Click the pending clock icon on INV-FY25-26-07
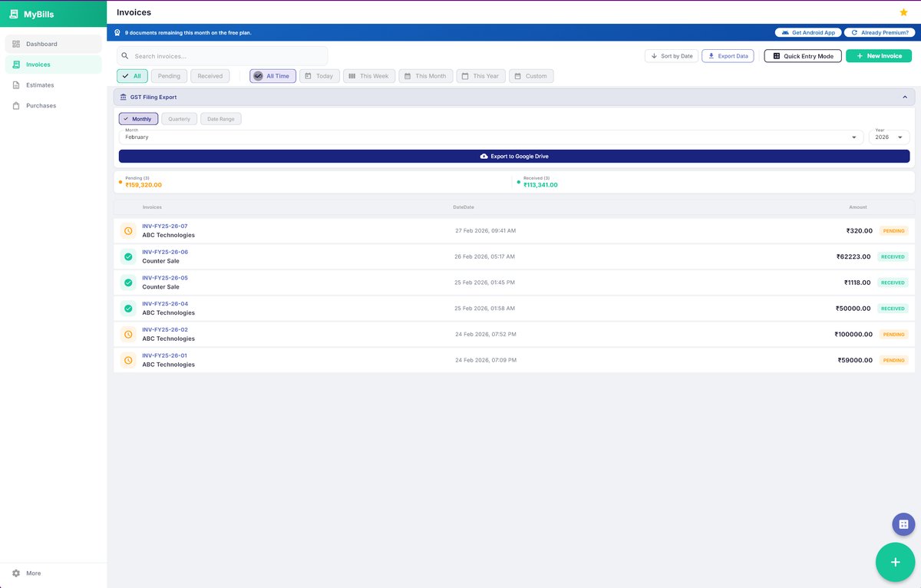921x588 pixels. pos(128,230)
